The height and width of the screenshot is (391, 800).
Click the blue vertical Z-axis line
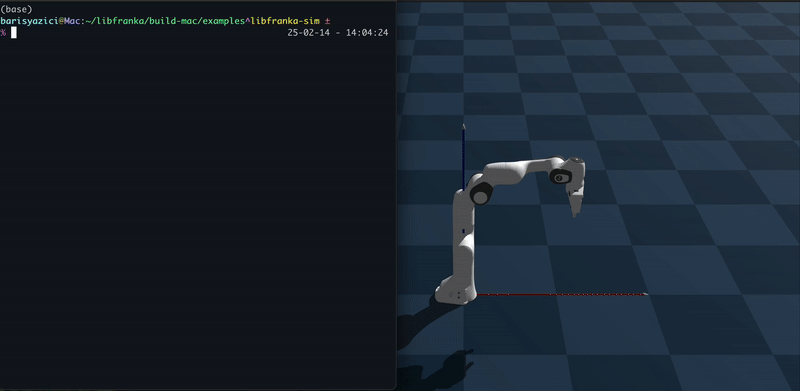click(463, 158)
